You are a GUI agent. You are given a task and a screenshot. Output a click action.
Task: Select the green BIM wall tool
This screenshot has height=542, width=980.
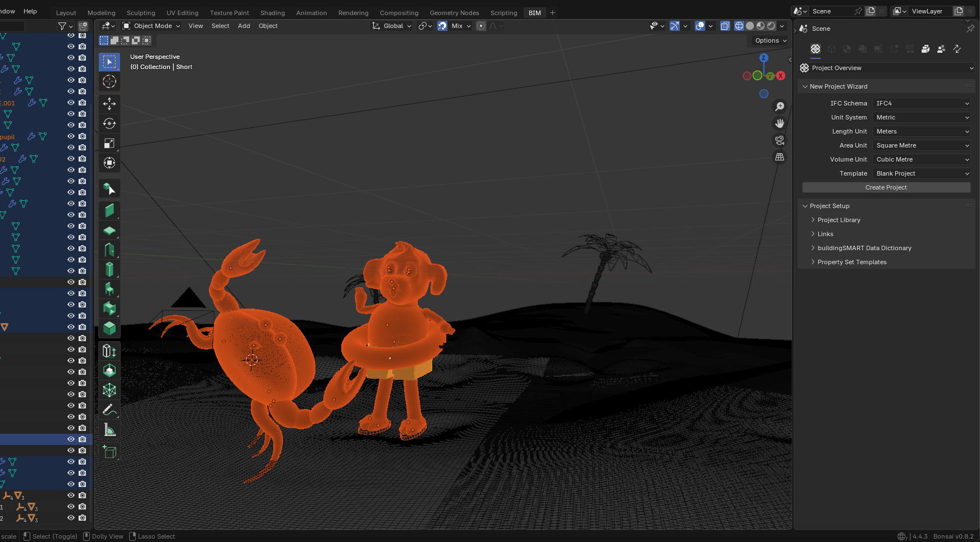(109, 210)
